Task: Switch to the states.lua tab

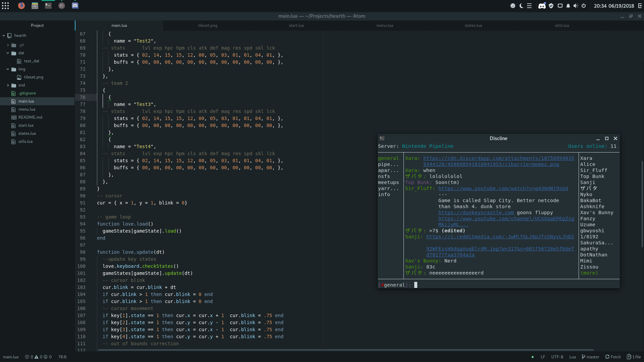Action: point(473,25)
